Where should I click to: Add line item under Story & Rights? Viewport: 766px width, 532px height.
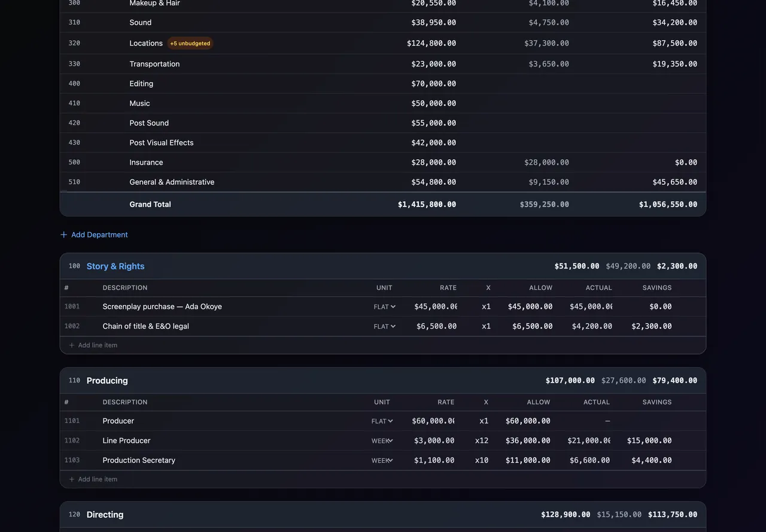click(93, 345)
